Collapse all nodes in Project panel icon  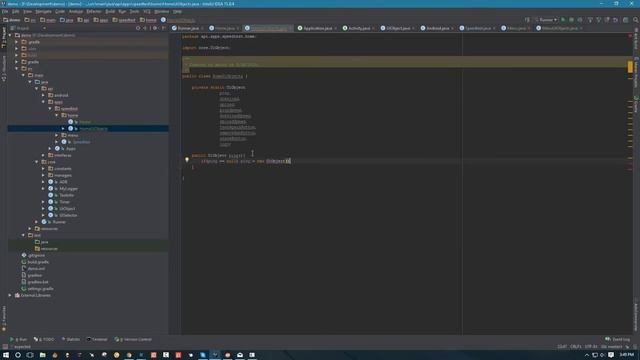145,28
